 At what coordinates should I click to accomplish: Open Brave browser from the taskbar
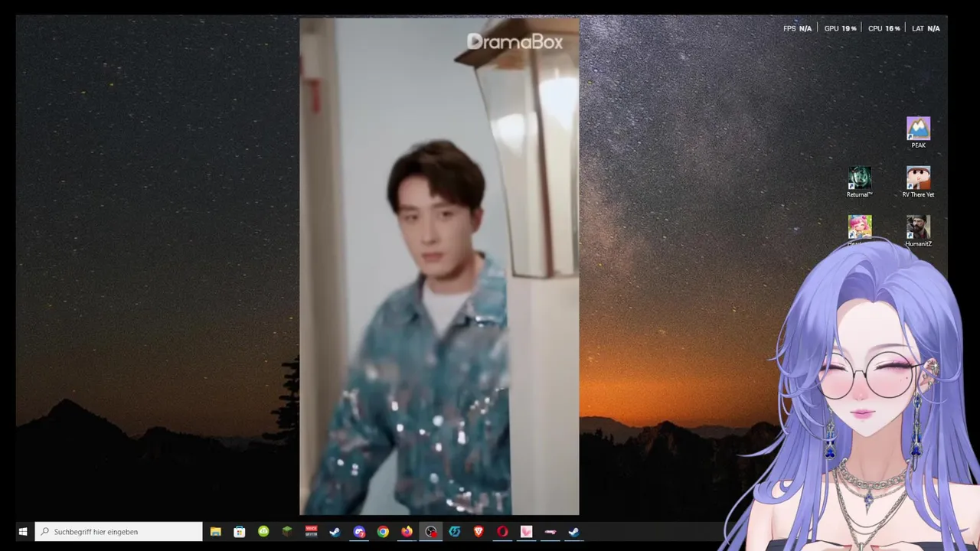[x=479, y=532]
